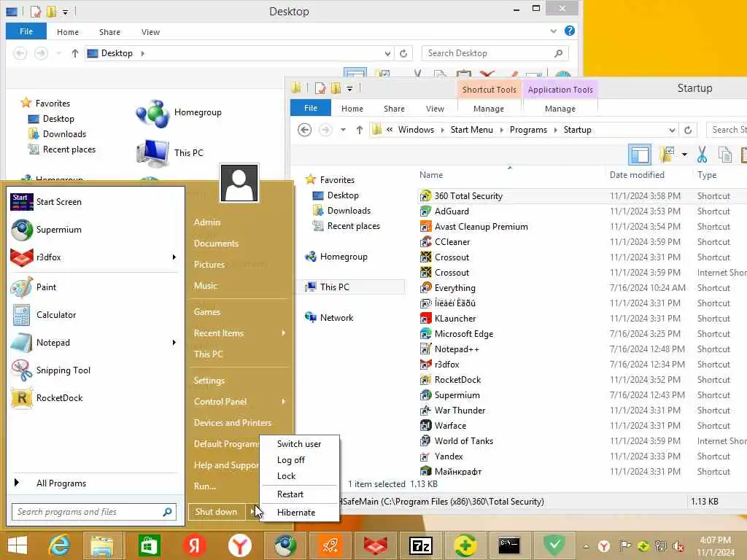The width and height of the screenshot is (747, 560).
Task: Open Homegroup item in the Desktop window
Action: tap(179, 113)
